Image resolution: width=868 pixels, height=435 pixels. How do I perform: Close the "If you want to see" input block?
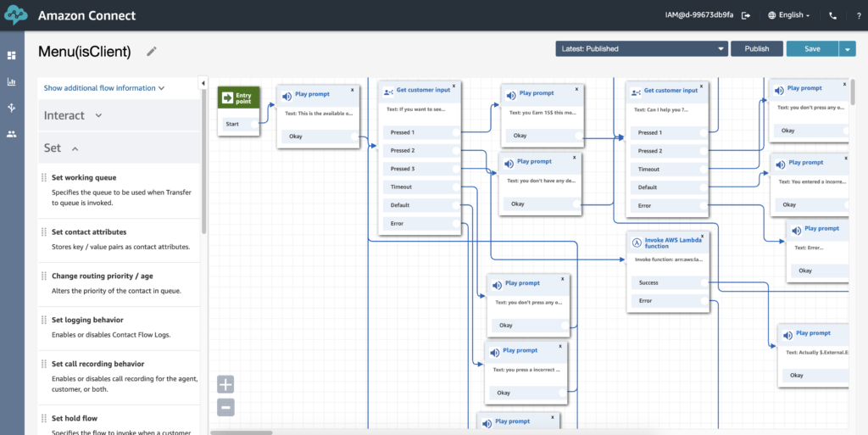coord(454,86)
